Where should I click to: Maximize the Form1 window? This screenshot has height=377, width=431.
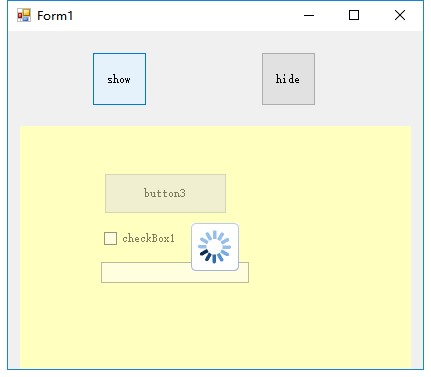pos(354,15)
